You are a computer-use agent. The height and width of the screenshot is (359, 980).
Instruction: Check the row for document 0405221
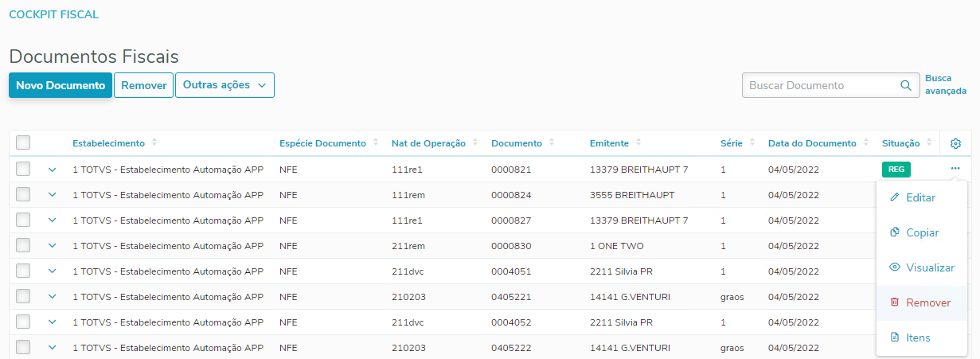(x=23, y=296)
